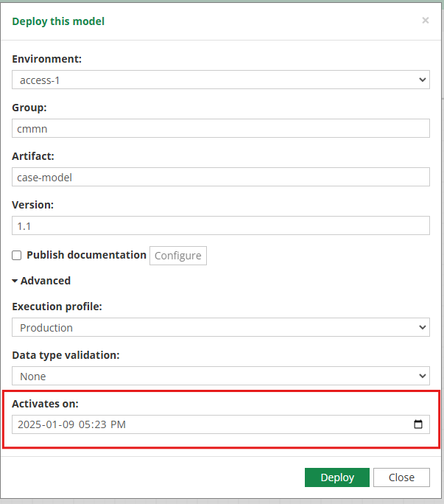Select the year 2025 in Activates on
Viewport: 444px width, 504px height.
29,424
